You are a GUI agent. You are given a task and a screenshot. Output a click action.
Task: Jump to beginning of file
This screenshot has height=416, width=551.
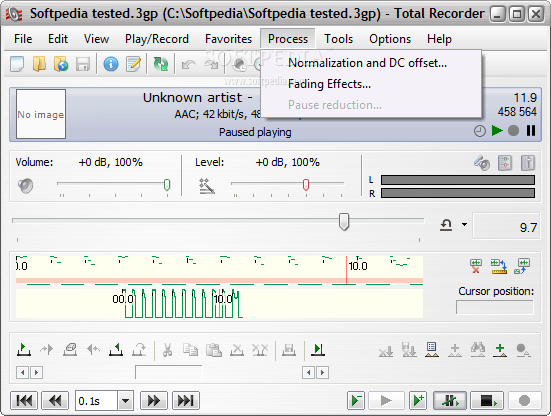[x=24, y=401]
